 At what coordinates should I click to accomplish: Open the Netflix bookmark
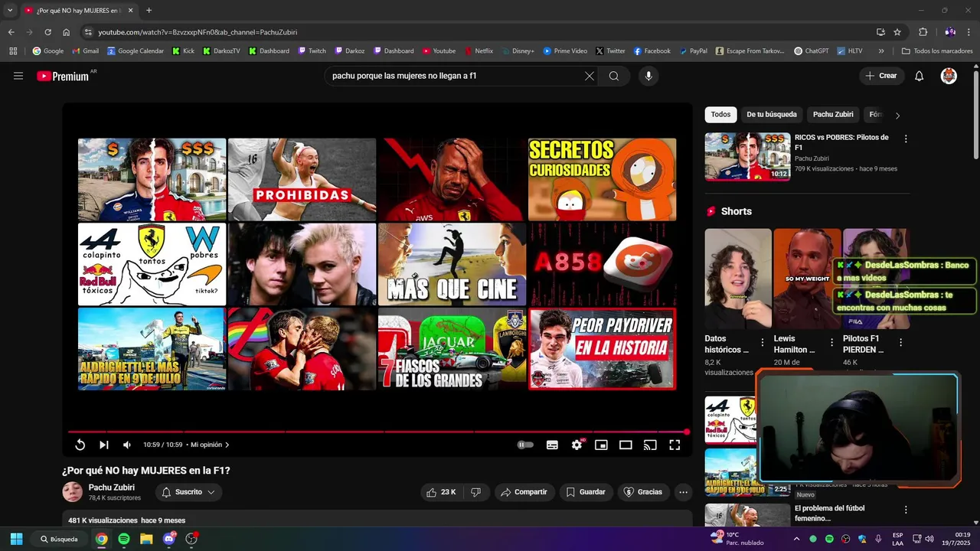pyautogui.click(x=479, y=51)
